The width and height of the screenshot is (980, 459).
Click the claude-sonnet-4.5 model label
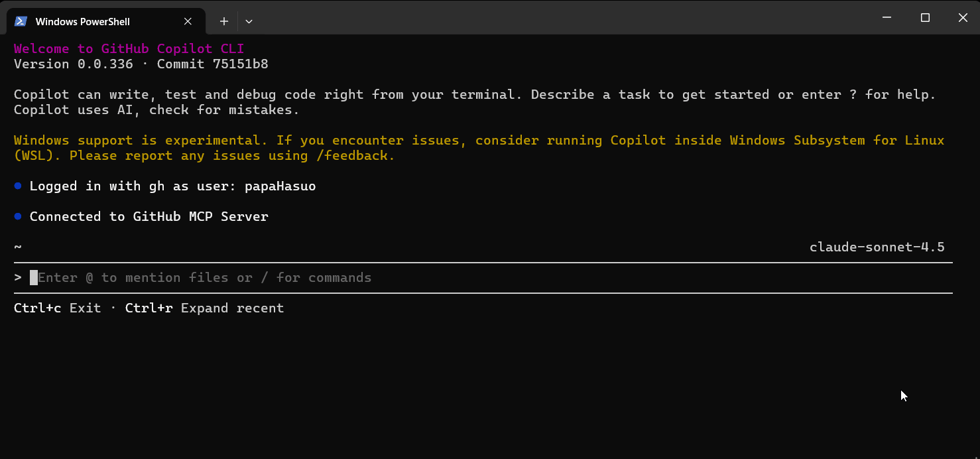point(877,247)
